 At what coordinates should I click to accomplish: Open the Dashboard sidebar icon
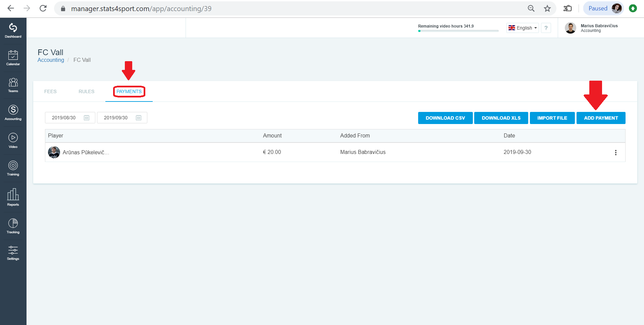pos(13,31)
